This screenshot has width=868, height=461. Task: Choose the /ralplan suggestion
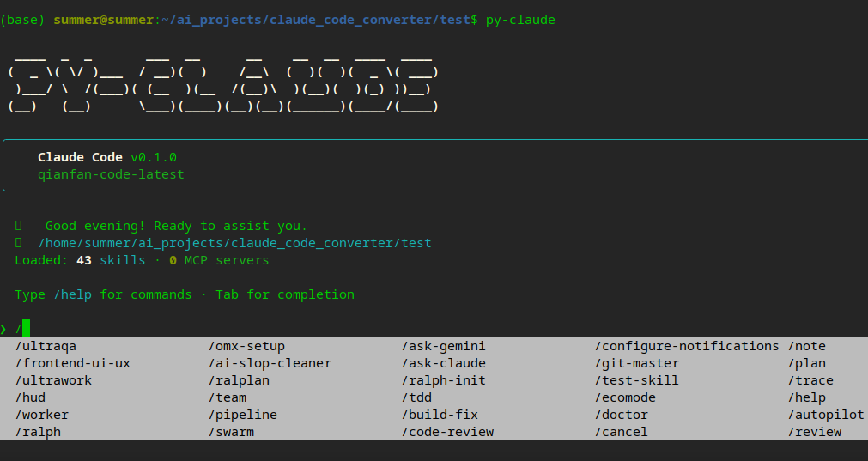tap(240, 380)
